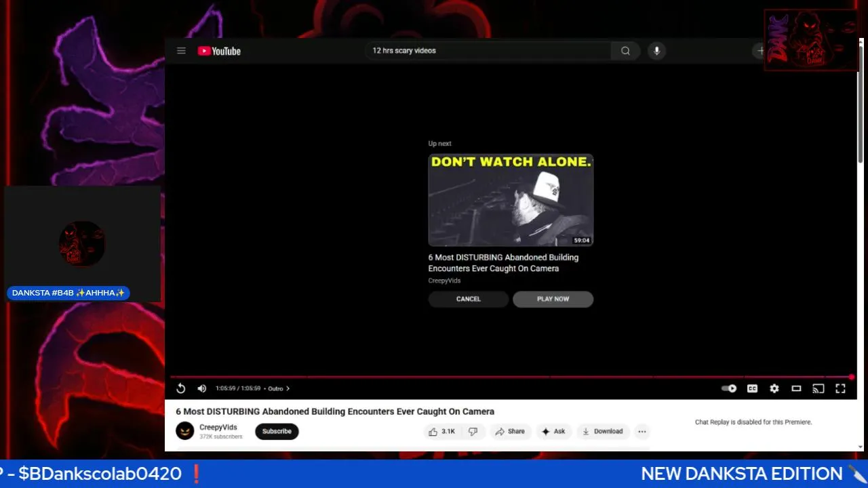868x488 pixels.
Task: Cast video with Play on TV icon
Action: [x=818, y=388]
